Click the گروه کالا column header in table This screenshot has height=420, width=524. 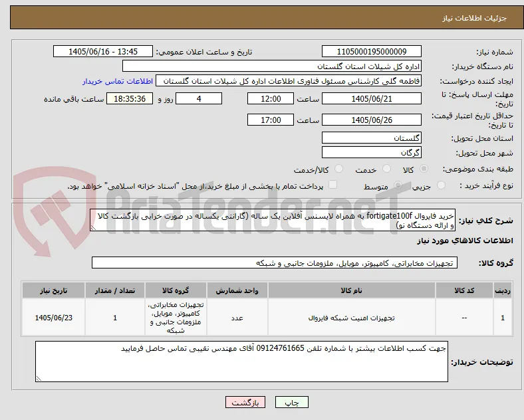coord(176,290)
